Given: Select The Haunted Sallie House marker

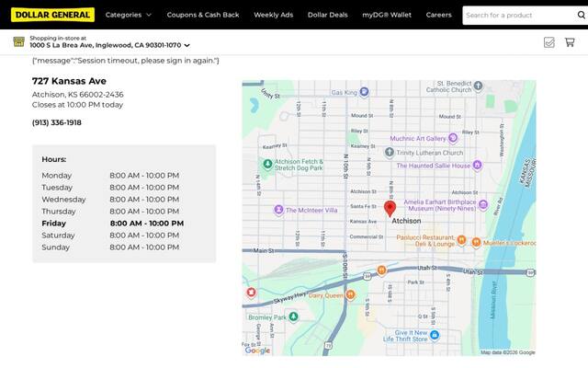Looking at the screenshot, I should coord(477,165).
